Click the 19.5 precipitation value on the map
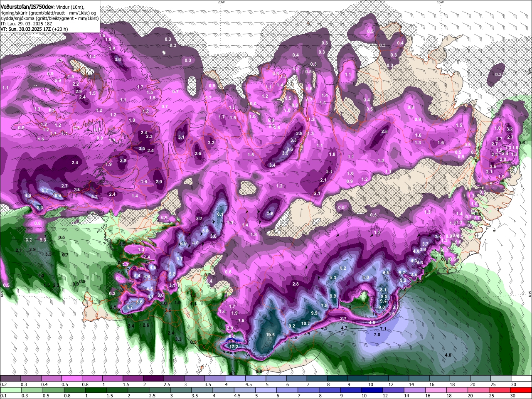The height and width of the screenshot is (399, 532). click(270, 335)
